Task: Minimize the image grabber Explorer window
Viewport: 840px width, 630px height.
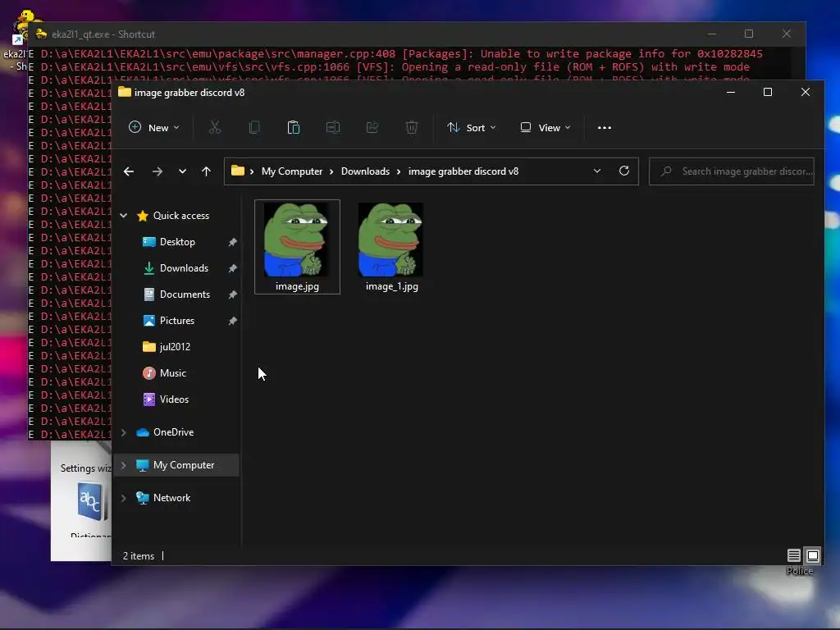Action: point(731,92)
